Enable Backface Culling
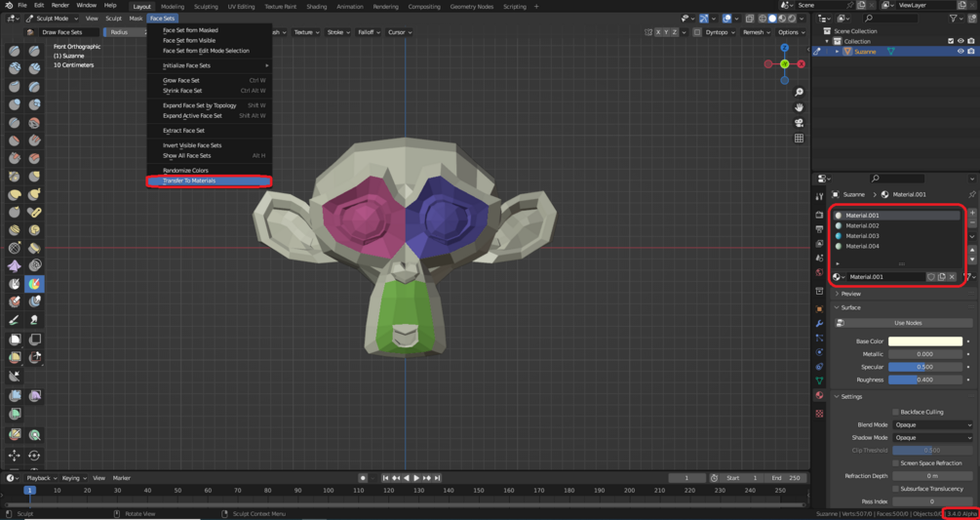Viewport: 980px width, 520px height. pyautogui.click(x=895, y=412)
